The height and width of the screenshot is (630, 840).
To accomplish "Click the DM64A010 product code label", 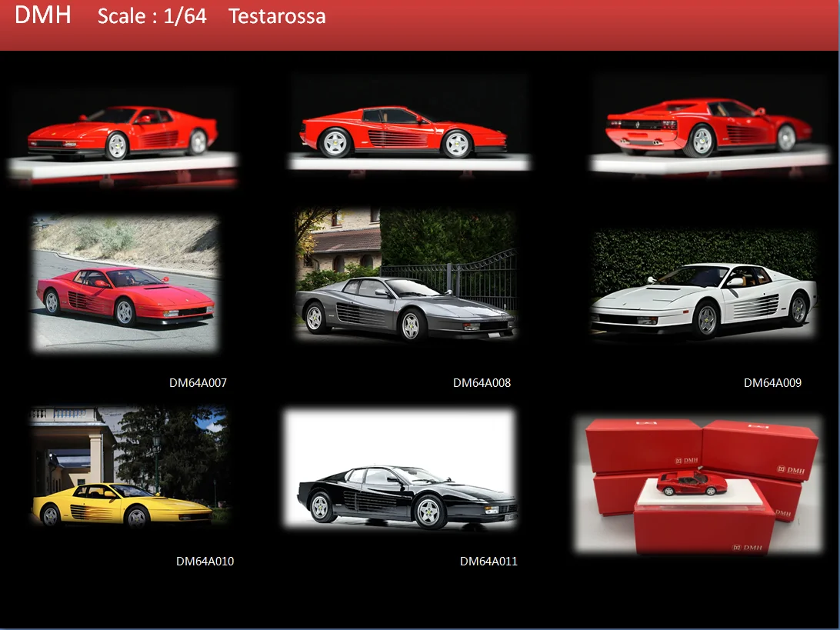I will 206,562.
